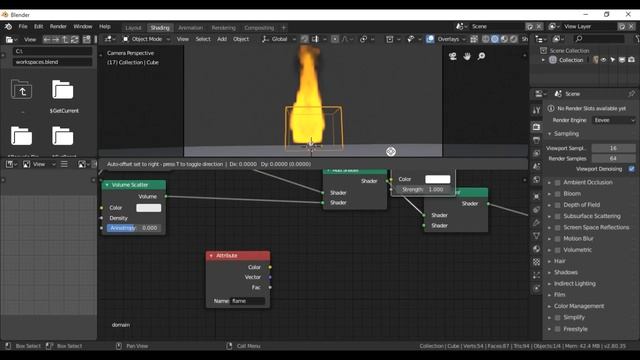
Task: Click the Blender logo menu icon
Action: (8, 27)
